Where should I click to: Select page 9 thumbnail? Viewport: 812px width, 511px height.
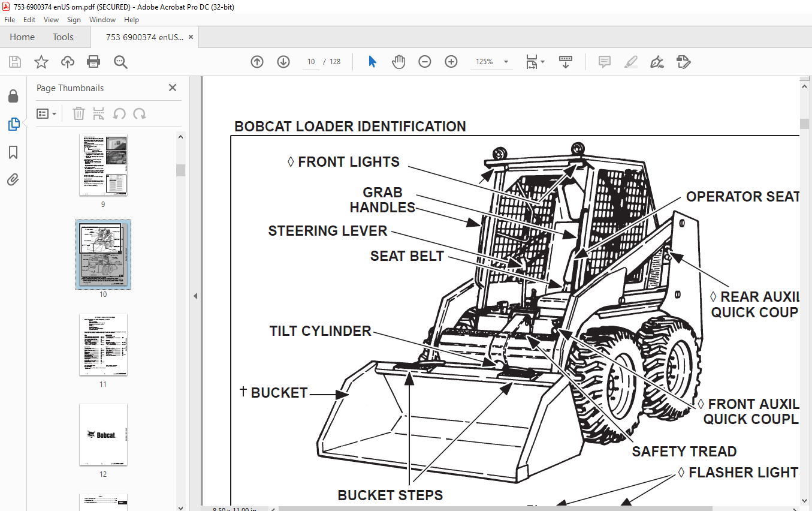103,166
